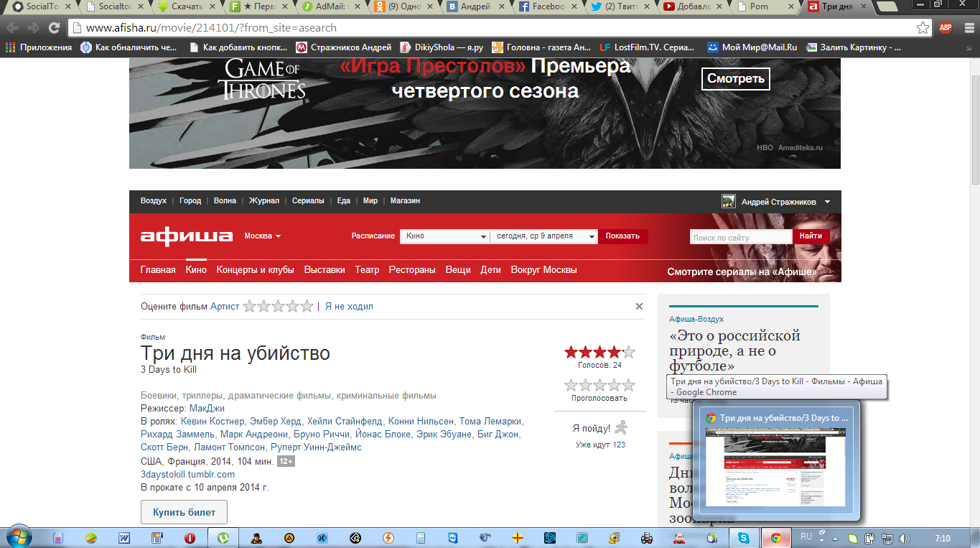The image size is (980, 548).
Task: Click the Купить билет button
Action: [184, 513]
